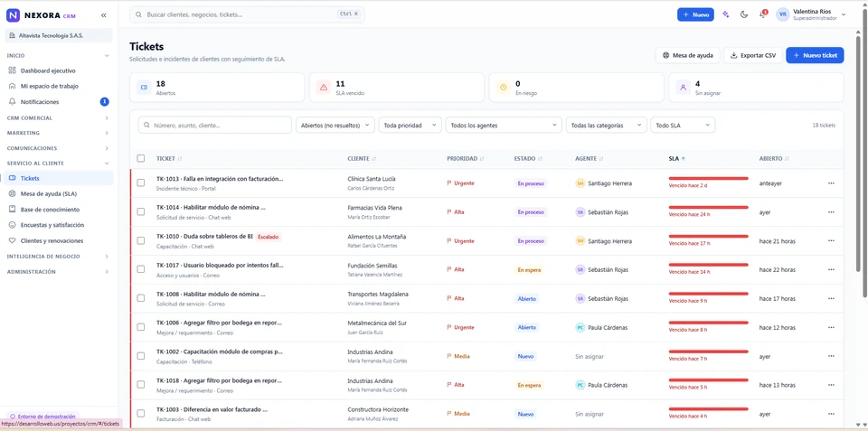Open the Toda prioridad filter dropdown
This screenshot has height=431, width=868.
[x=410, y=125]
